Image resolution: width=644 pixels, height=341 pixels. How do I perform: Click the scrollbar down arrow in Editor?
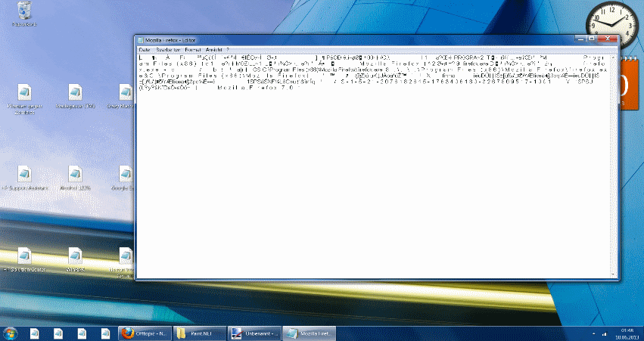(614, 274)
